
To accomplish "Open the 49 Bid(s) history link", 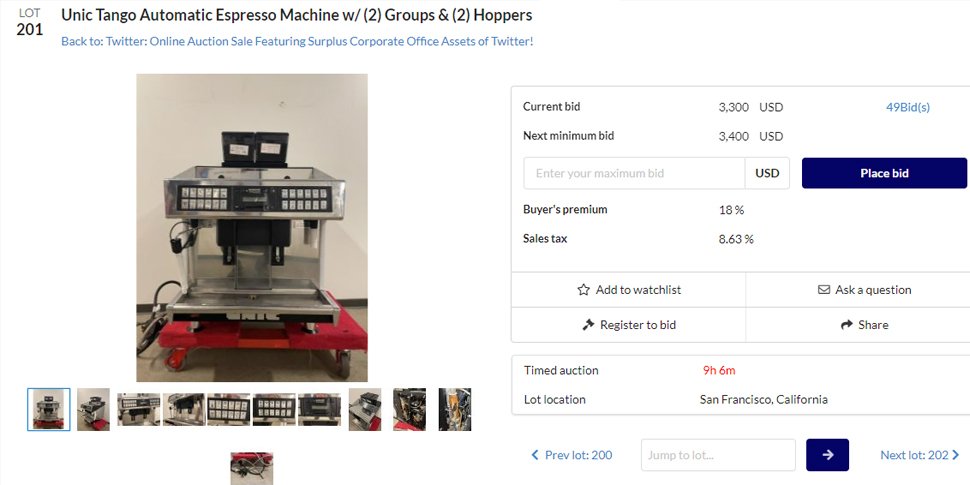I will (908, 107).
